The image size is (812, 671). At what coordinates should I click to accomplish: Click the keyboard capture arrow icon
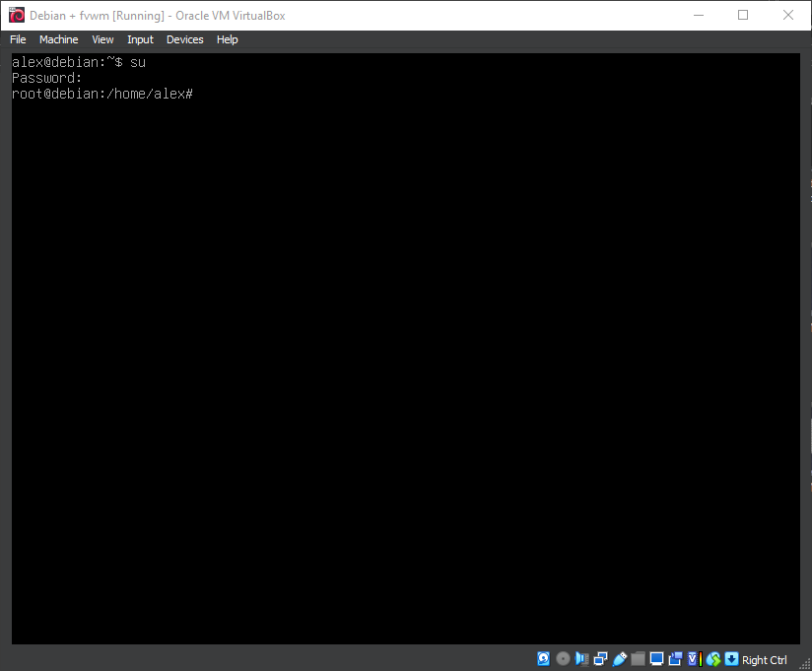(x=731, y=659)
